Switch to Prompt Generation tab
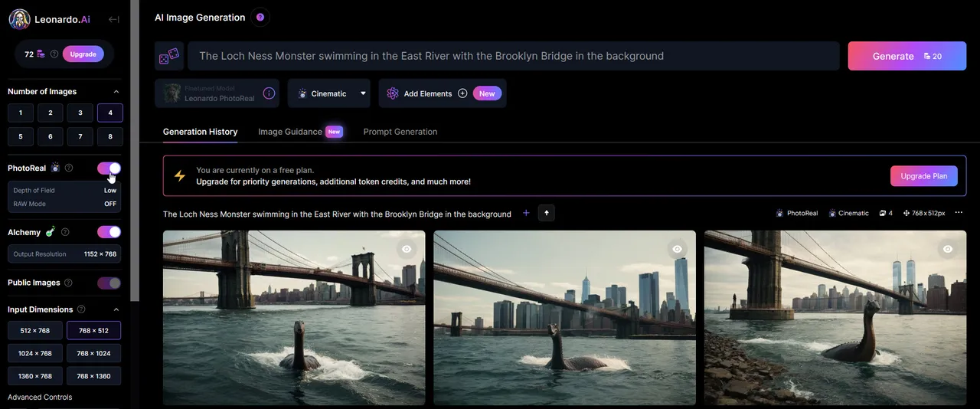Viewport: 980px width, 409px height. point(400,132)
